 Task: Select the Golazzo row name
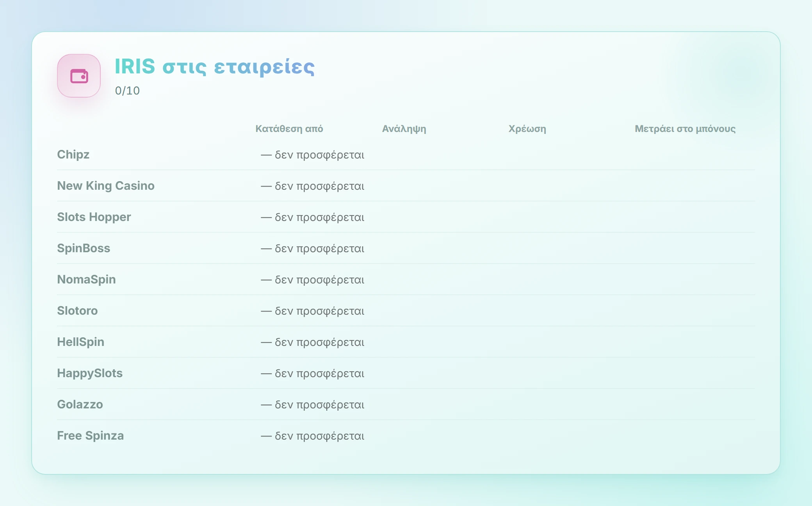click(80, 404)
